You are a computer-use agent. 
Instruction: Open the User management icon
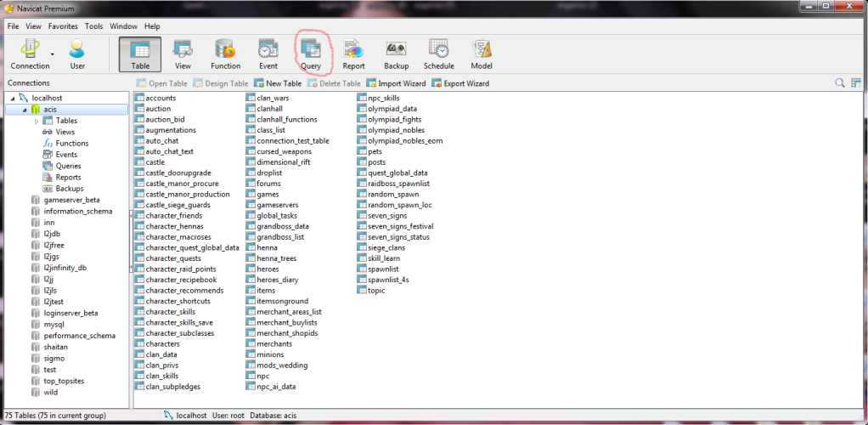click(x=77, y=53)
